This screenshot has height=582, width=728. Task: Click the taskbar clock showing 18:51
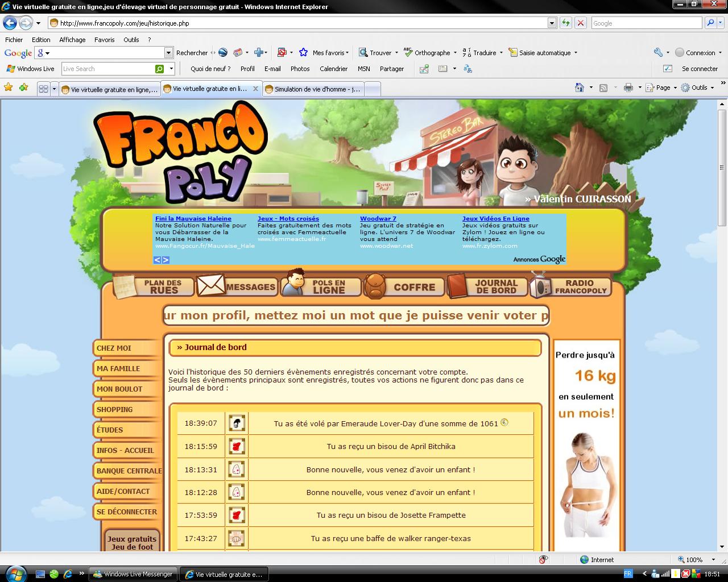coord(712,574)
